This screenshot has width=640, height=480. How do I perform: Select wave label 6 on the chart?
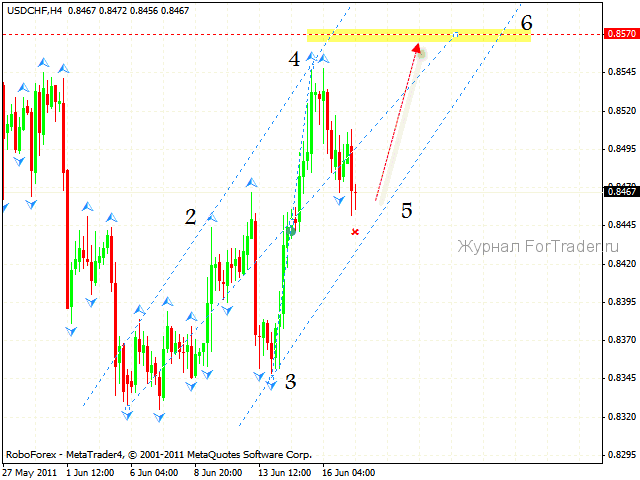527,23
